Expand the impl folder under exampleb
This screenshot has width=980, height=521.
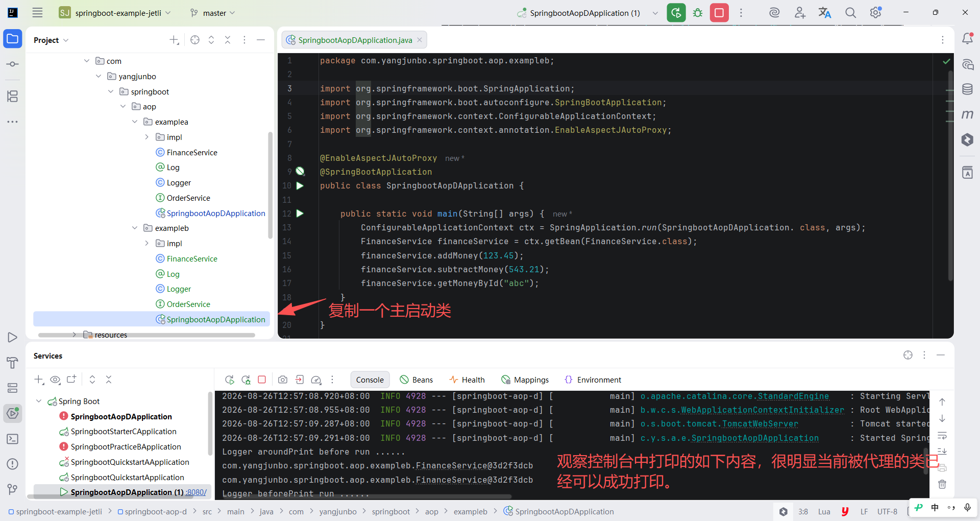coord(147,243)
